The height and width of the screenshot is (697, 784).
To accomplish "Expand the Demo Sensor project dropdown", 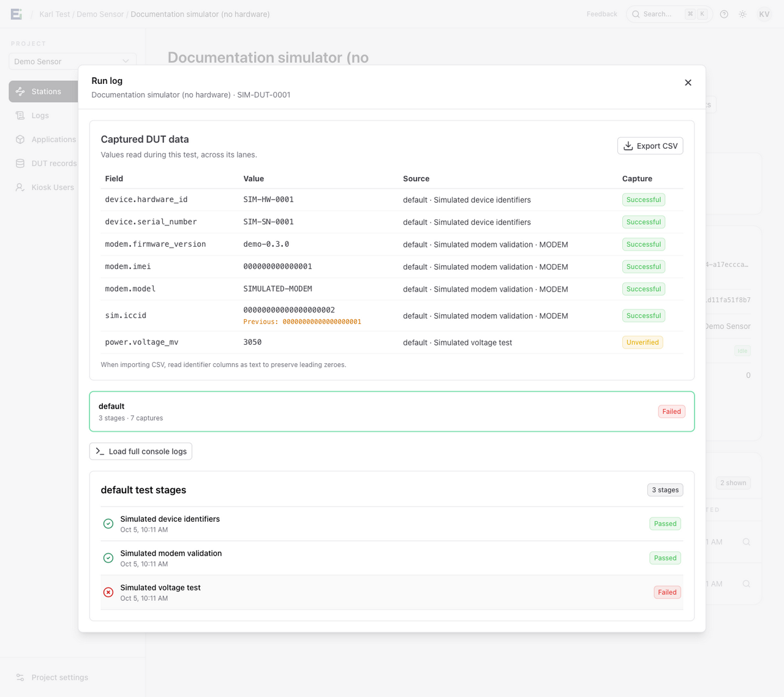I will pyautogui.click(x=72, y=61).
